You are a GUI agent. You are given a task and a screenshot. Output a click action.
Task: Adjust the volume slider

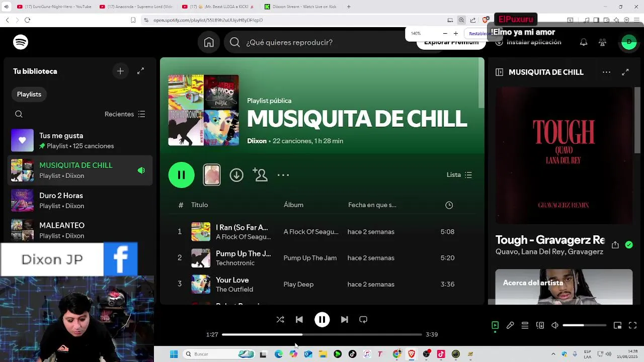point(585,325)
